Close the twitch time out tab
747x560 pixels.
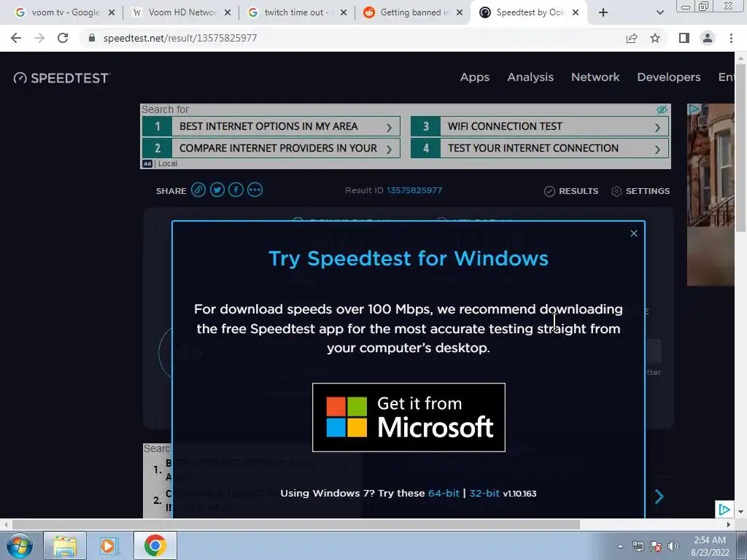[344, 13]
